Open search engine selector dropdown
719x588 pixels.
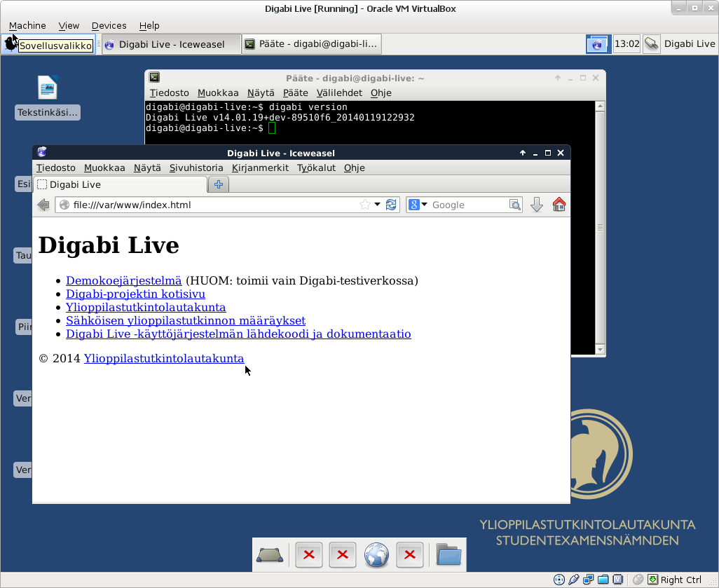(418, 205)
